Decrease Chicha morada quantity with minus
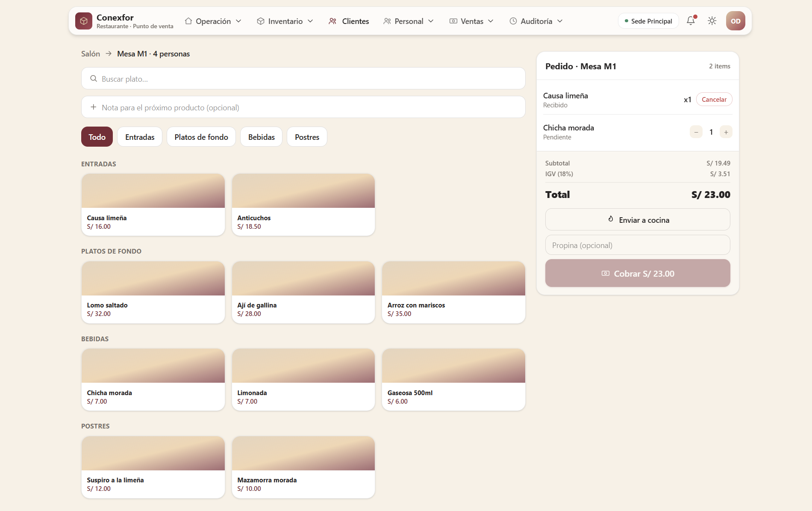The height and width of the screenshot is (511, 812). click(696, 132)
